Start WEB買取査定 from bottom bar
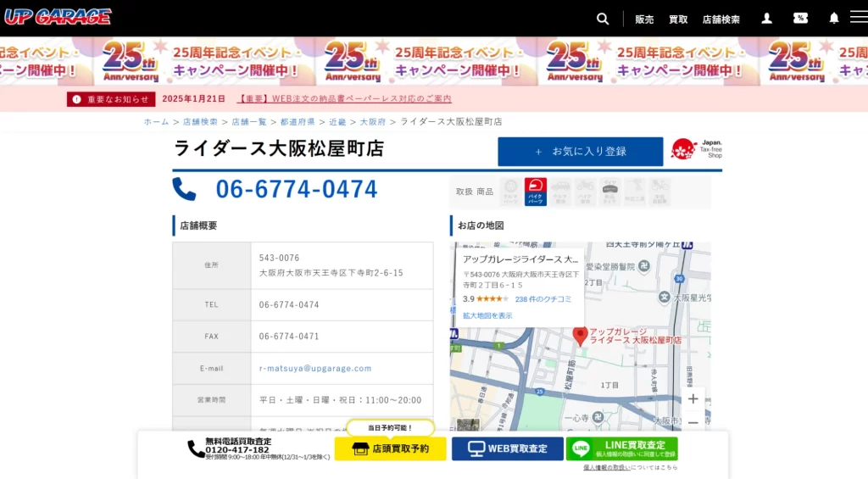 (x=507, y=448)
